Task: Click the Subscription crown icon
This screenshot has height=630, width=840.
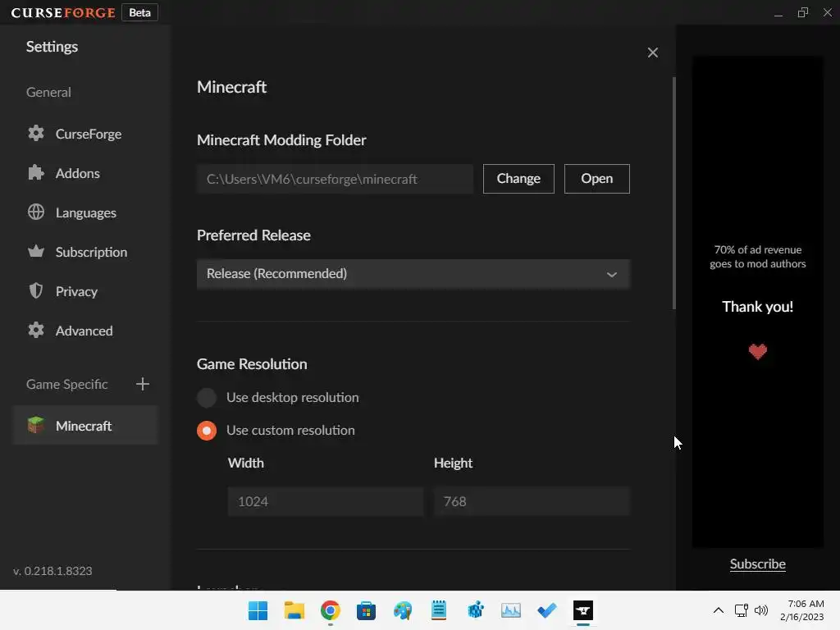Action: (x=36, y=251)
